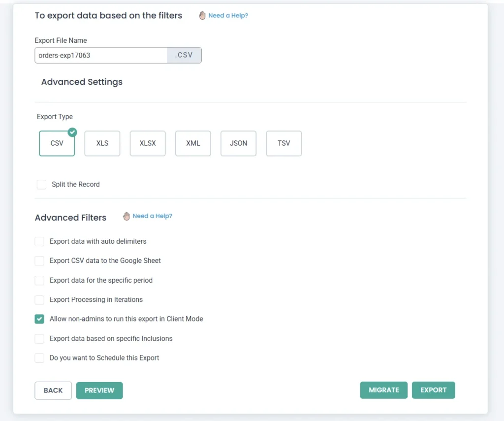Image resolution: width=504 pixels, height=421 pixels.
Task: Select the XLS export type
Action: [x=102, y=143]
